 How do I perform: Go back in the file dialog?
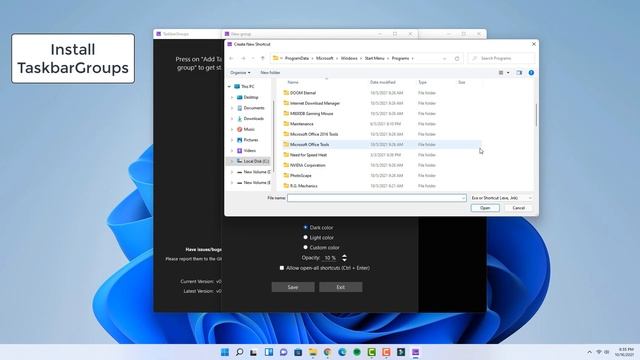[x=231, y=58]
